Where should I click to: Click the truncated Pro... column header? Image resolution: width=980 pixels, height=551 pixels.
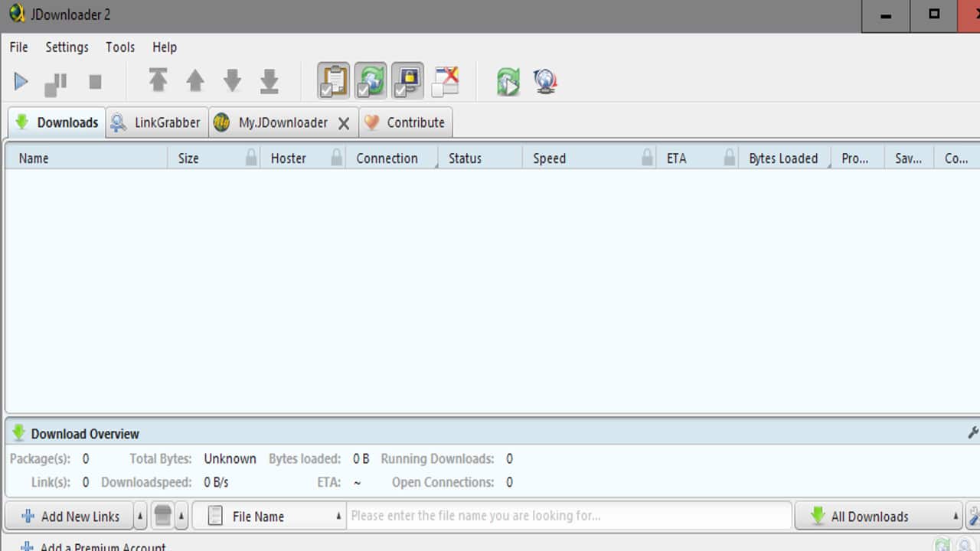tap(857, 158)
